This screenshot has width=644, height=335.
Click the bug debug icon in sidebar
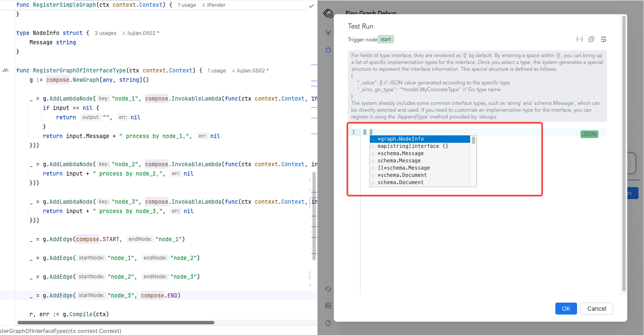click(x=328, y=50)
